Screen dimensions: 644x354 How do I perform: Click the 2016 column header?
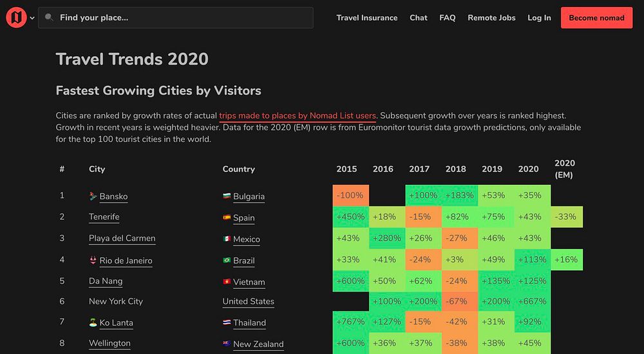[x=383, y=169]
